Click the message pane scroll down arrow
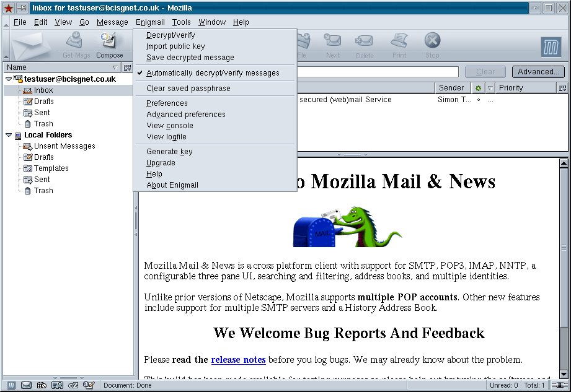 (x=564, y=373)
